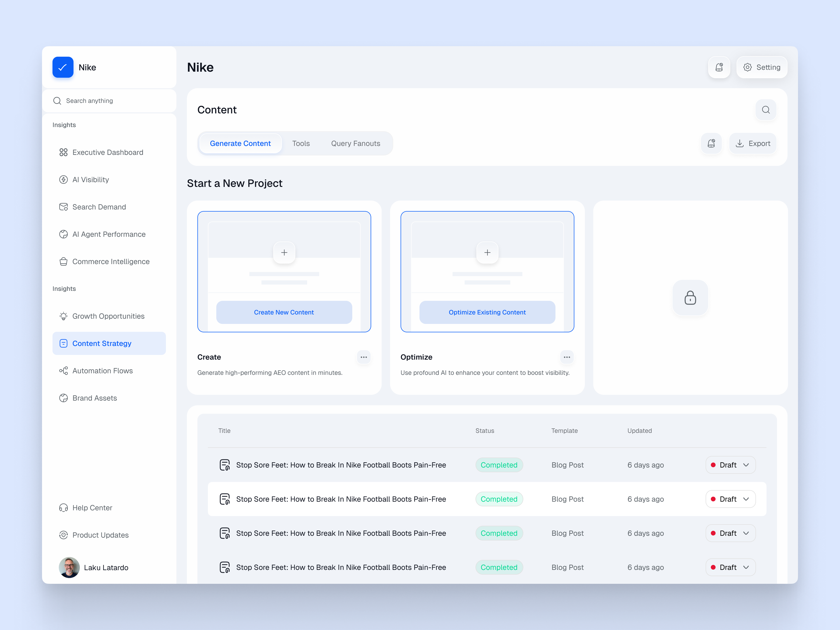Open the Help Center link
The height and width of the screenshot is (630, 840).
(x=109, y=508)
